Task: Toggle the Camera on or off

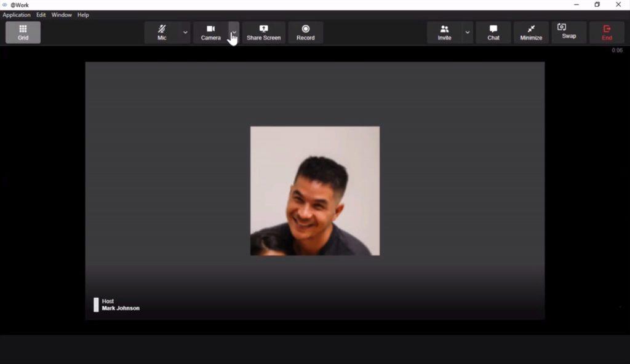Action: tap(210, 32)
